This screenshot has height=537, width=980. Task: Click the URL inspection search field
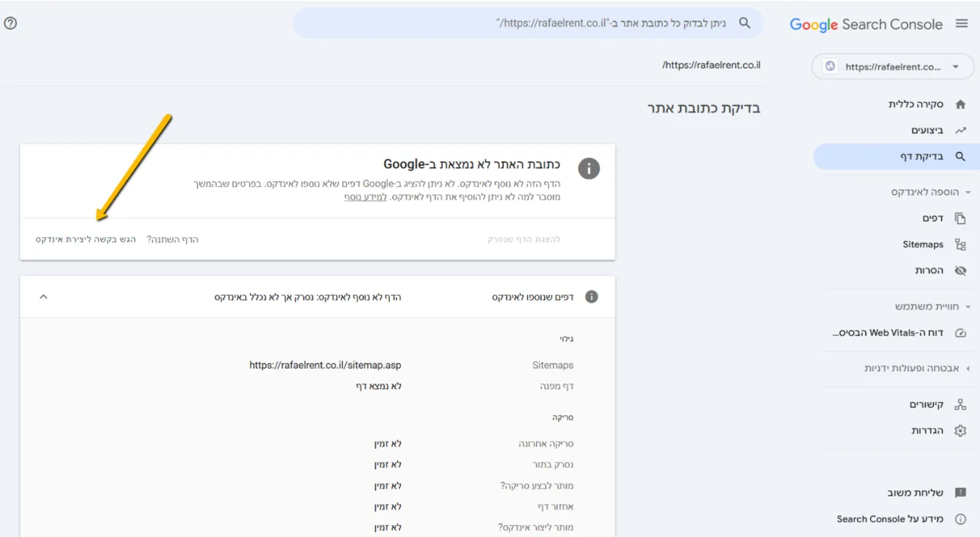pos(528,23)
